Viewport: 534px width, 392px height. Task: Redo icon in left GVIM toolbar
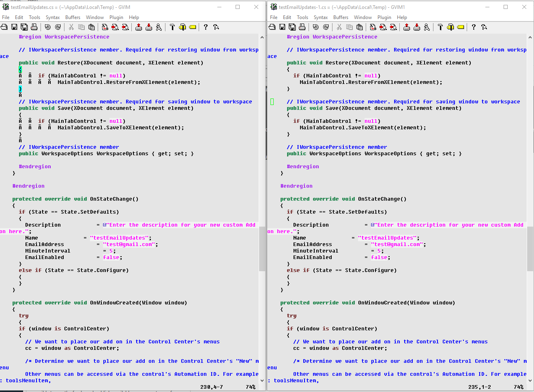coord(58,27)
